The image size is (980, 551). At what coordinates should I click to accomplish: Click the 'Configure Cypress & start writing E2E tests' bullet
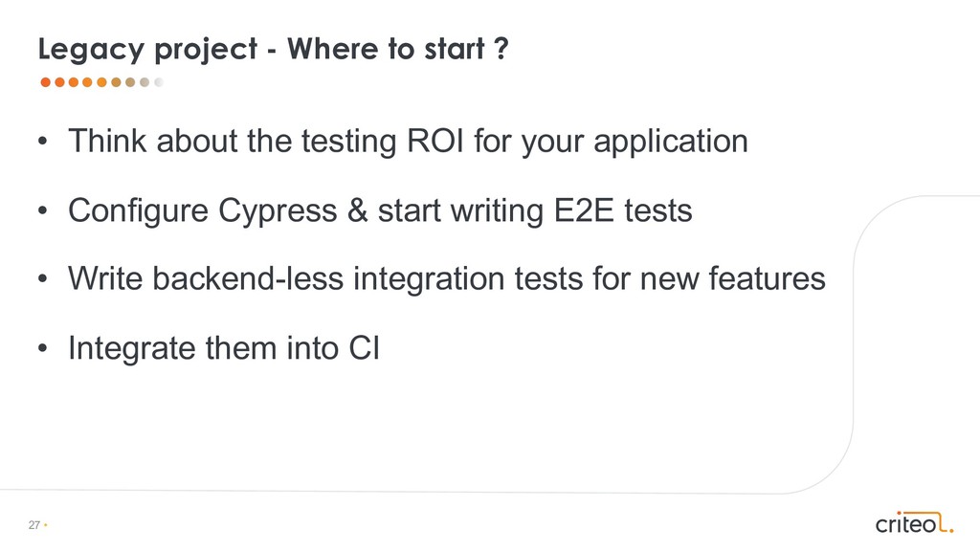[x=380, y=210]
